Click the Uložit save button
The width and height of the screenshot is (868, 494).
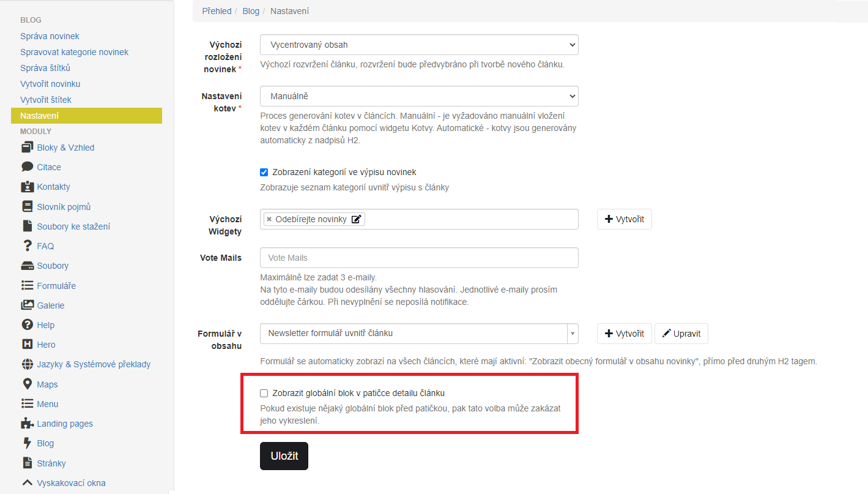[284, 456]
